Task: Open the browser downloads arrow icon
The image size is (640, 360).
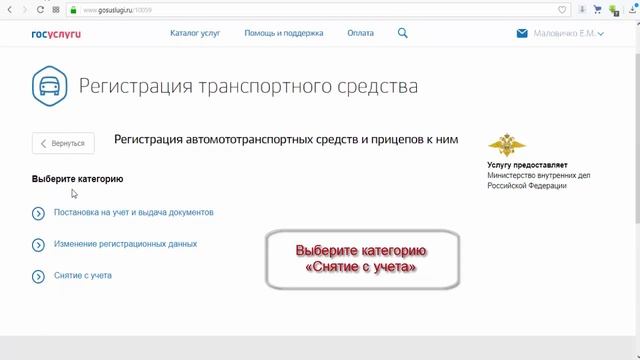Action: [582, 9]
